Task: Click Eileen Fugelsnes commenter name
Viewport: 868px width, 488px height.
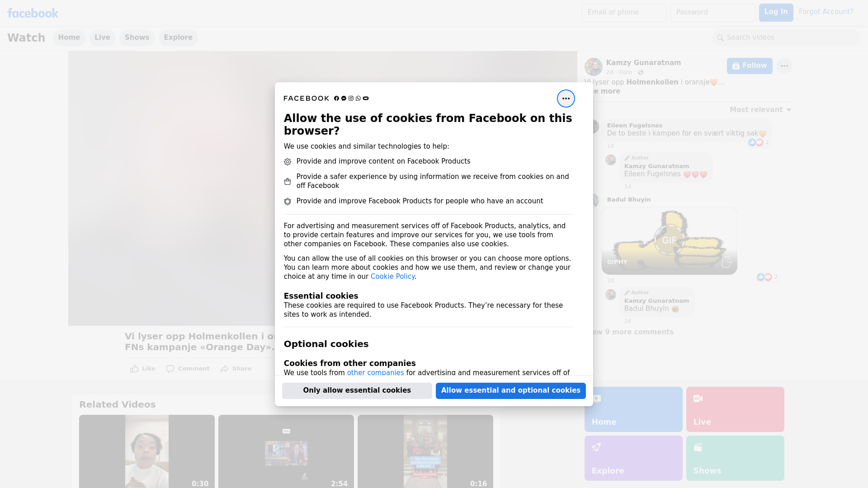Action: pyautogui.click(x=635, y=126)
